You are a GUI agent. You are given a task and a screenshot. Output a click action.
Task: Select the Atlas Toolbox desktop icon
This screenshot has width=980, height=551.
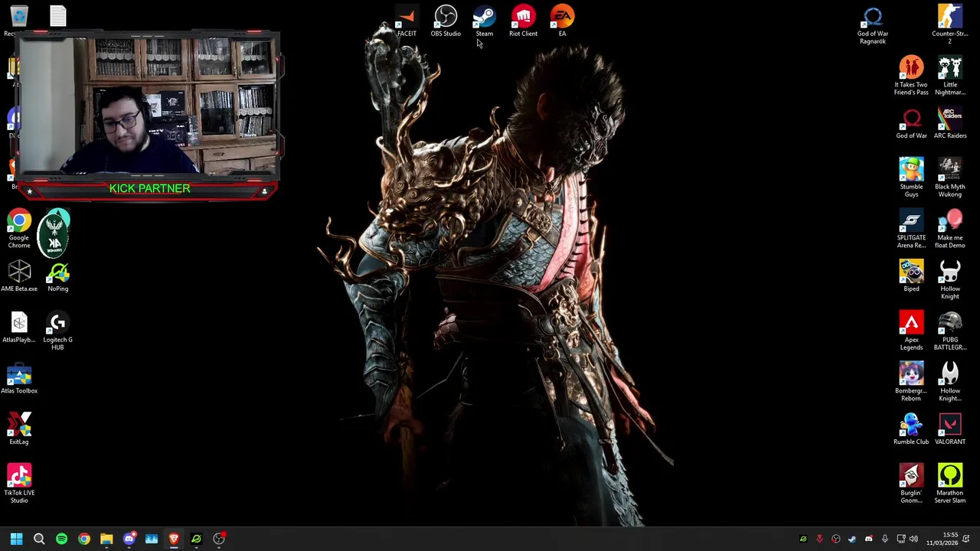[x=19, y=378]
